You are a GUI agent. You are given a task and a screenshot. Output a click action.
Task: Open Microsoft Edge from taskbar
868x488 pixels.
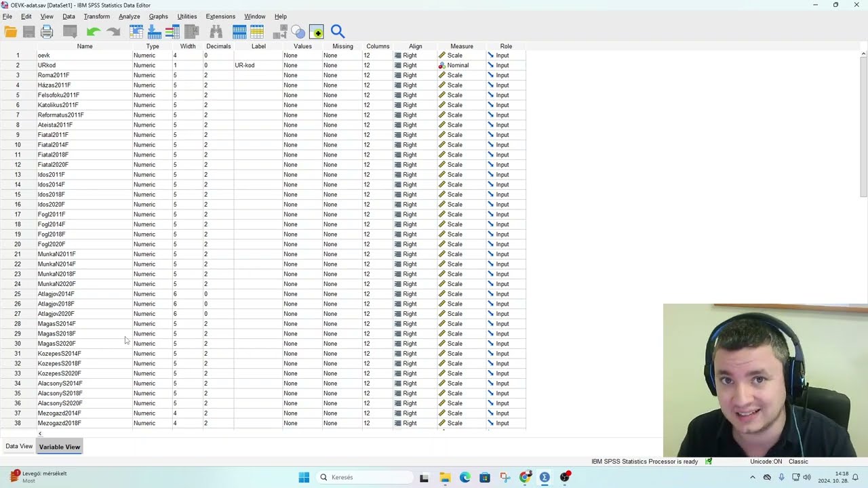[465, 477]
